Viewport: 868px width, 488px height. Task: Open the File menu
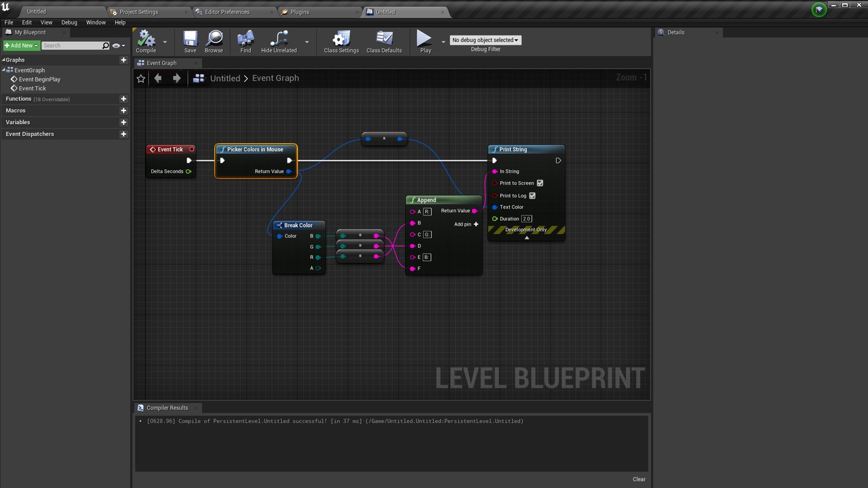pyautogui.click(x=9, y=22)
